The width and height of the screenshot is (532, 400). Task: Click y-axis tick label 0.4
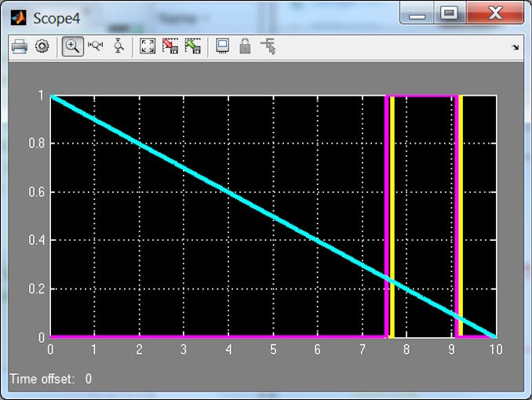pos(37,240)
